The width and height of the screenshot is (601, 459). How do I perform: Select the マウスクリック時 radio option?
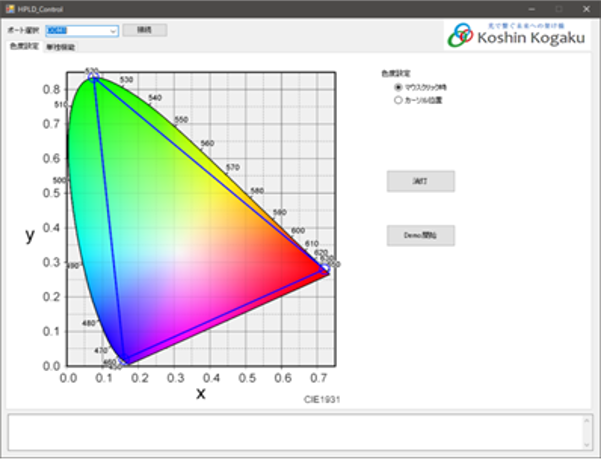coord(399,87)
